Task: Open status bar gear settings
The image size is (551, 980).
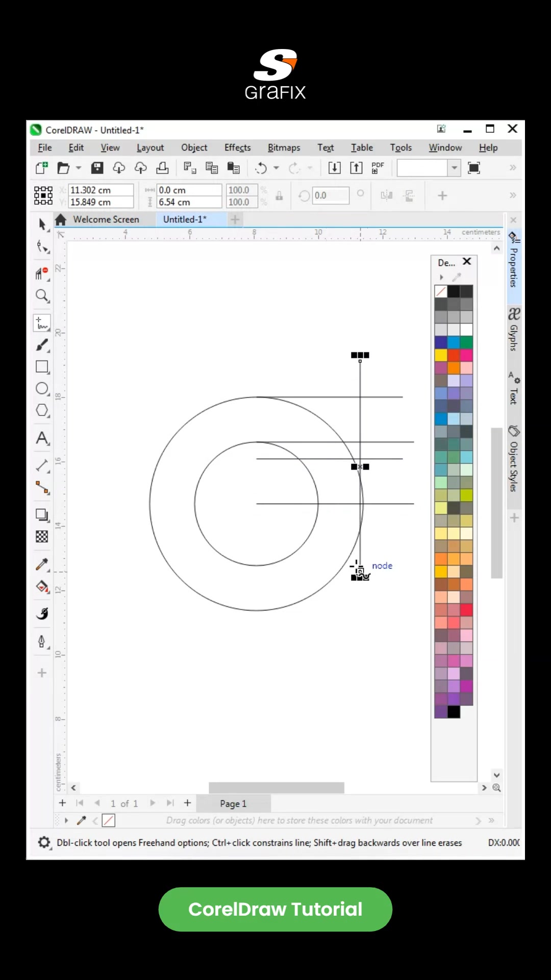Action: [x=44, y=843]
